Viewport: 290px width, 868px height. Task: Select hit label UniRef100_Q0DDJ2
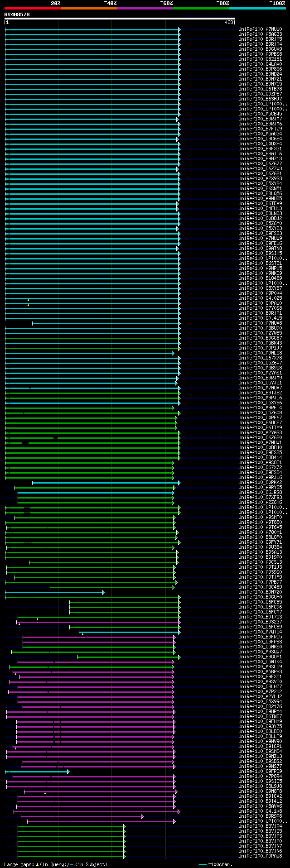click(x=260, y=218)
